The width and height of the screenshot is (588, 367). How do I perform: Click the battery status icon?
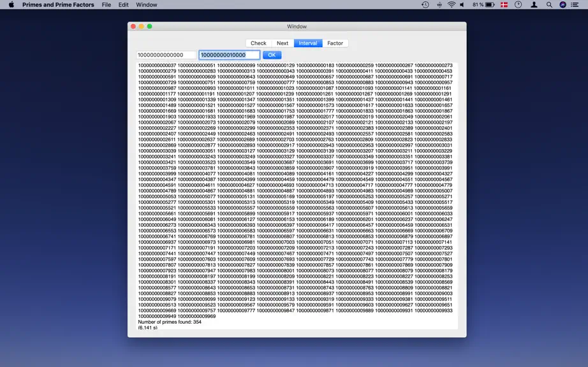coord(490,4)
